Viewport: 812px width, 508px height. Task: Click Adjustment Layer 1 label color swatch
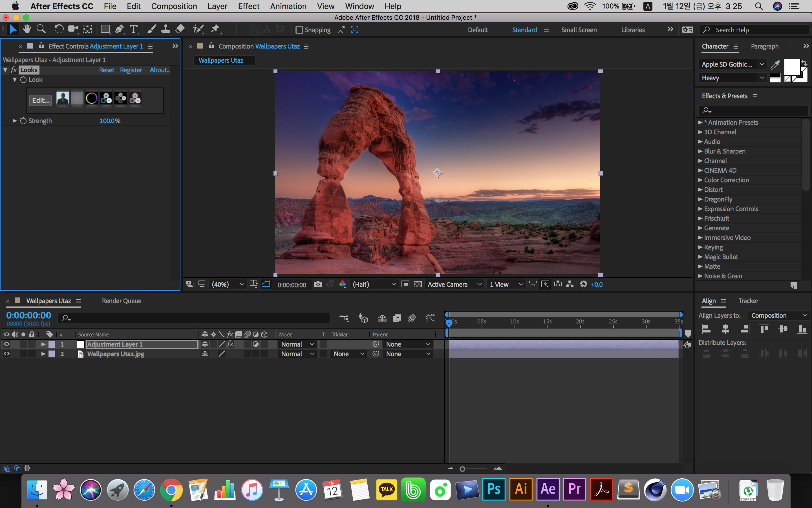[52, 344]
